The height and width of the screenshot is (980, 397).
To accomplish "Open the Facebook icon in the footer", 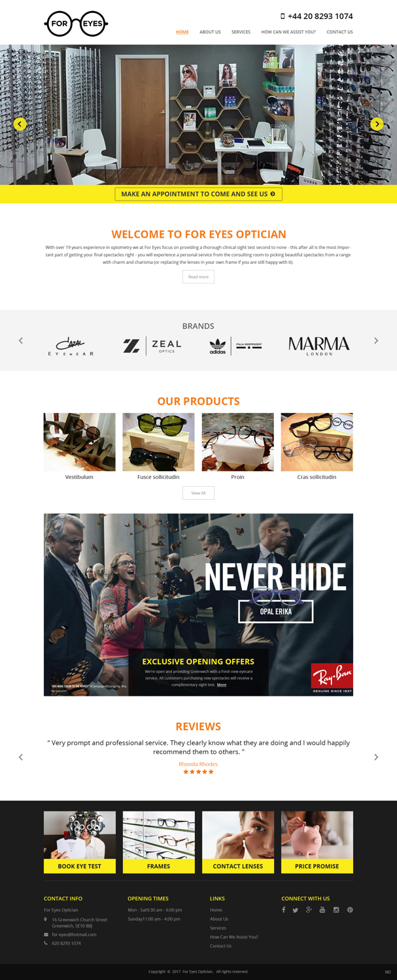I will [283, 909].
